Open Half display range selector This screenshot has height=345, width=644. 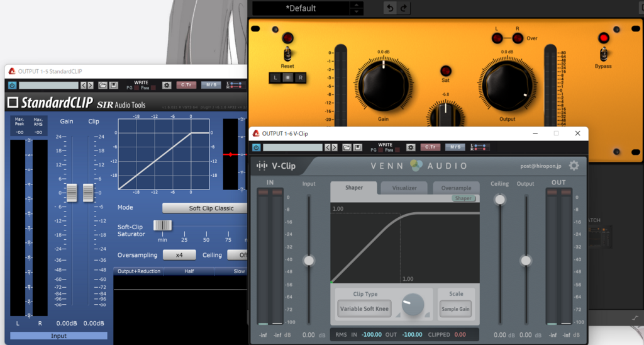pos(189,271)
